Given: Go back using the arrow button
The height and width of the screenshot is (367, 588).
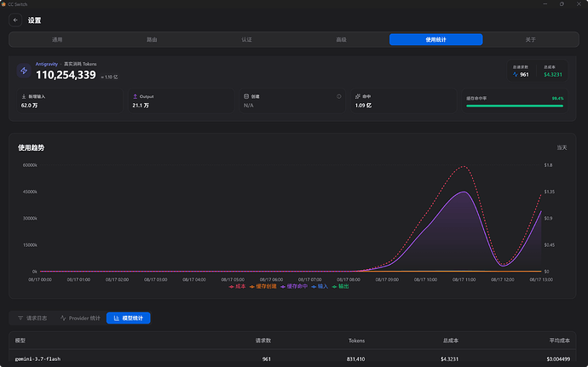Looking at the screenshot, I should pos(15,20).
